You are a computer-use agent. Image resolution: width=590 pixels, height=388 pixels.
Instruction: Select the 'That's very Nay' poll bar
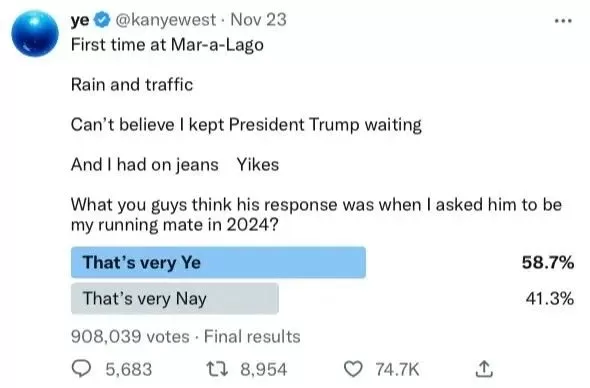coord(175,298)
